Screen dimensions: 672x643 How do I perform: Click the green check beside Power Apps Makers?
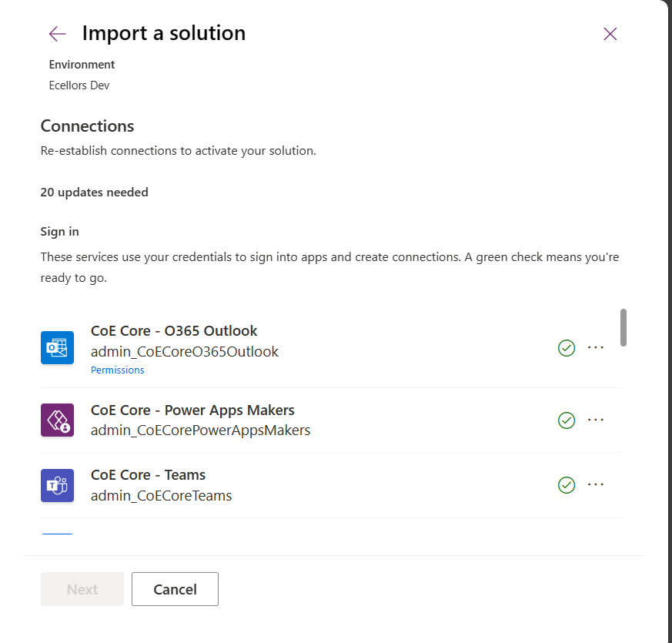pos(566,420)
